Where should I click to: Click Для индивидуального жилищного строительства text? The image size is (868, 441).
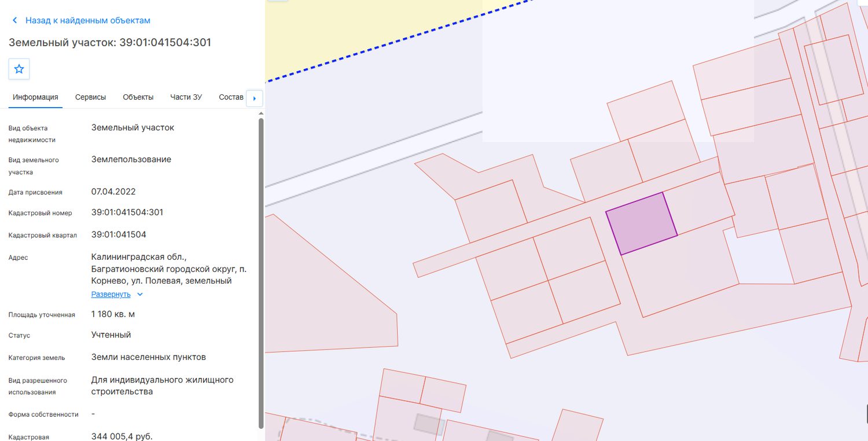(163, 385)
